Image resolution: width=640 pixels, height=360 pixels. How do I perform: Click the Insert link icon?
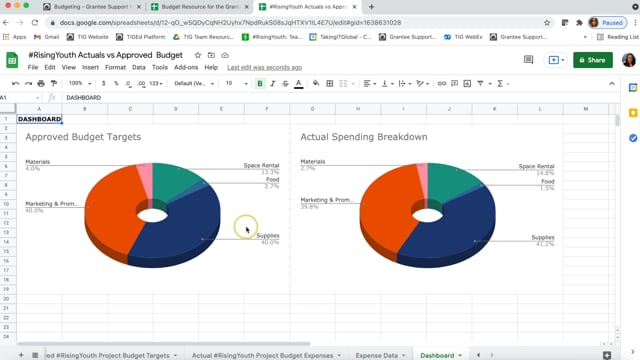(442, 84)
